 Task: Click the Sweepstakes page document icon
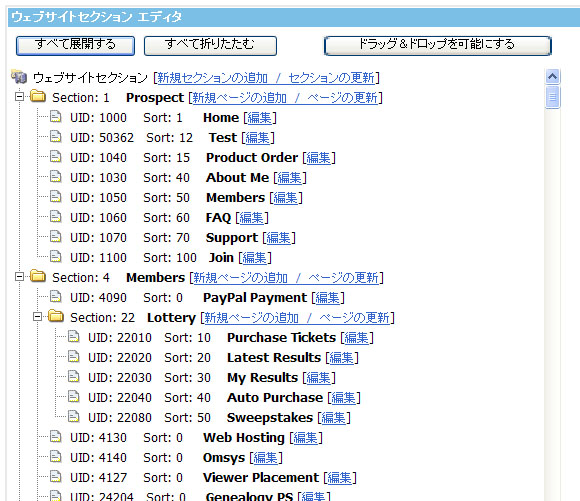click(x=74, y=416)
